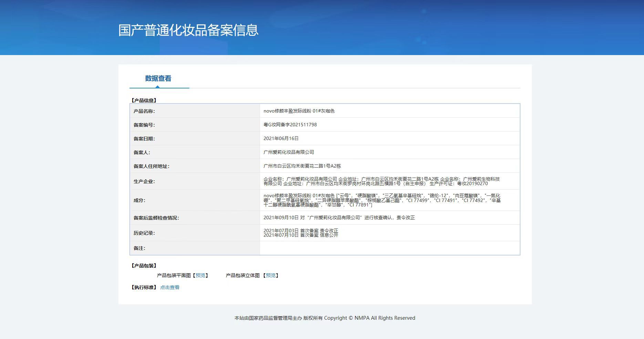The image size is (644, 339).
Task: Select the 2021年09月10日 inspection record text
Action: pos(339,218)
